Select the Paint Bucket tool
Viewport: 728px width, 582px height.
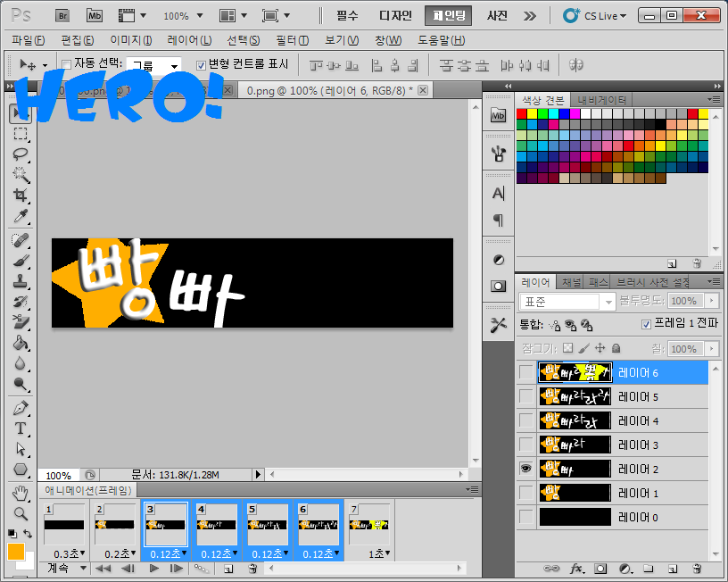click(20, 343)
